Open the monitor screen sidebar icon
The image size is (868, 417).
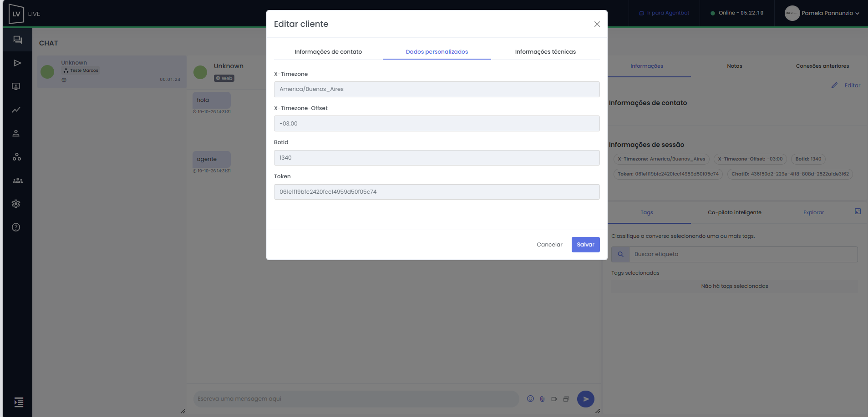click(x=16, y=86)
